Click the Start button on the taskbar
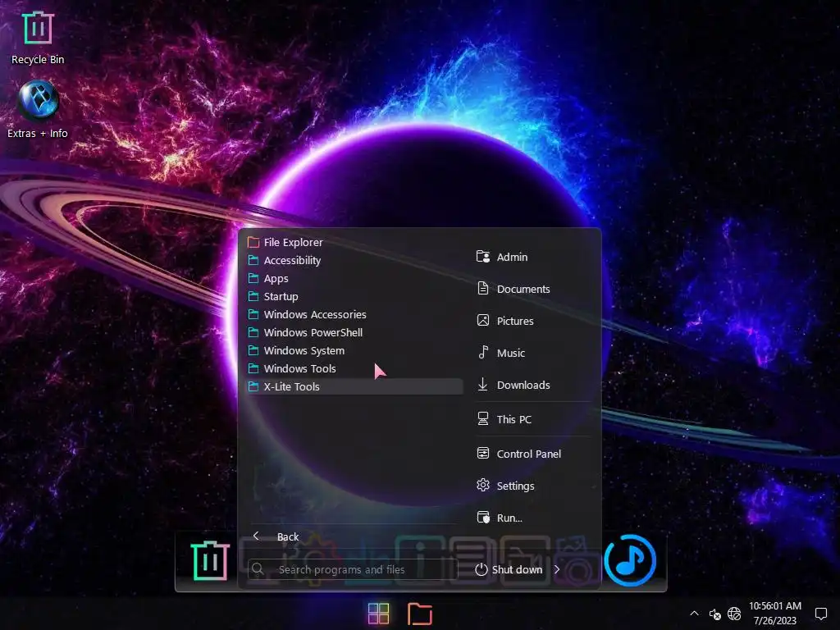840x630 pixels. 379,614
